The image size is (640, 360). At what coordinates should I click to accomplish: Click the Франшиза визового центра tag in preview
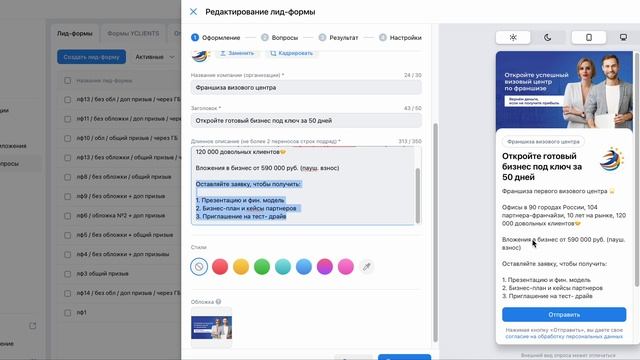pos(543,142)
